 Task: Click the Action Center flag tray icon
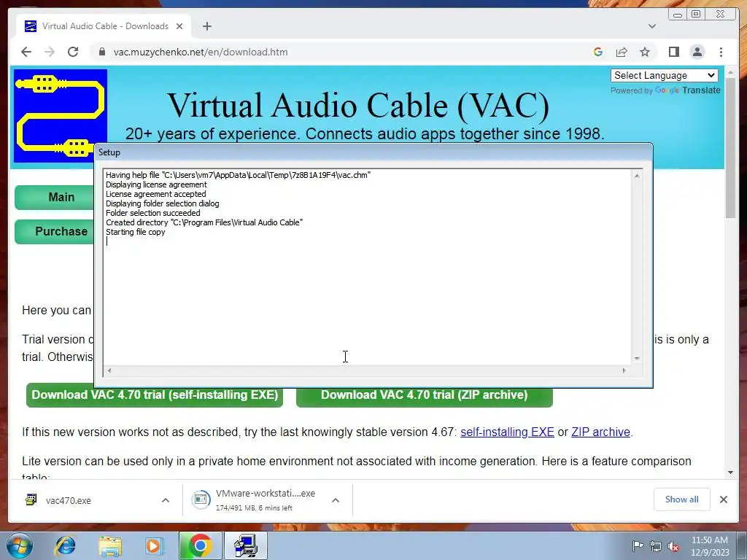click(x=638, y=546)
